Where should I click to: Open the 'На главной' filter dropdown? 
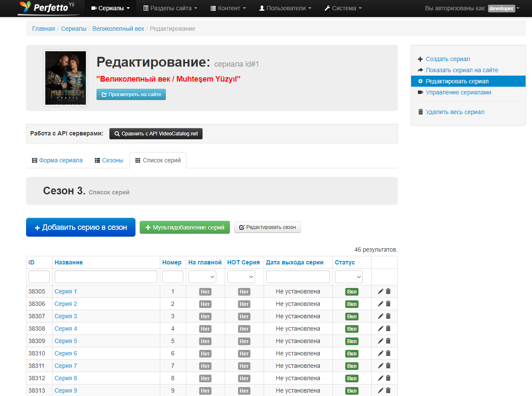202,277
